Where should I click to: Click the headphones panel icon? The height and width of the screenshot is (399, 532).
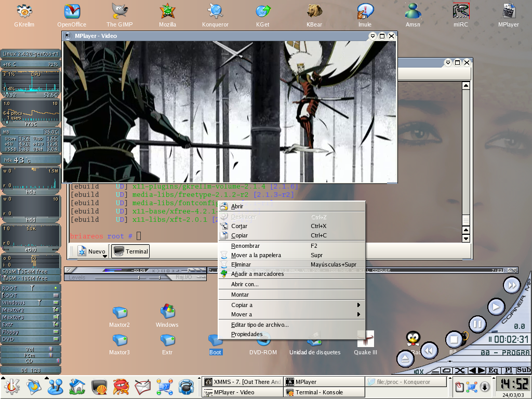186,387
